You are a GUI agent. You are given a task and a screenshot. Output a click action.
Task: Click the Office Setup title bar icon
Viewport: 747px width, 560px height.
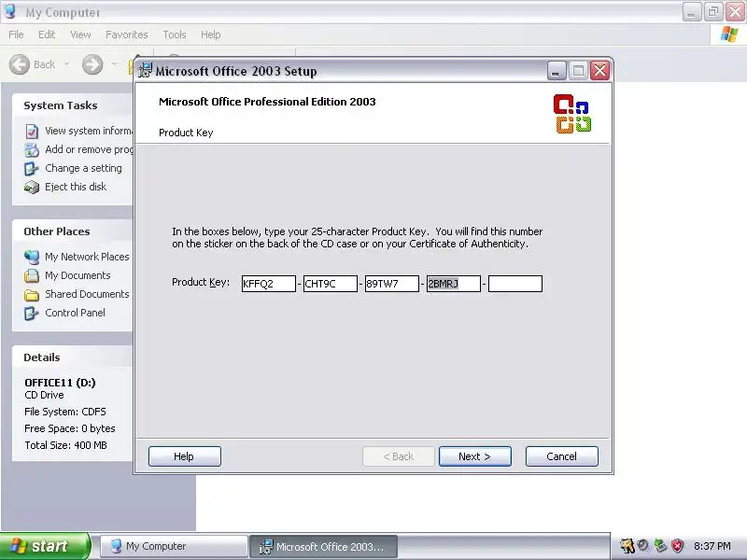tap(145, 70)
